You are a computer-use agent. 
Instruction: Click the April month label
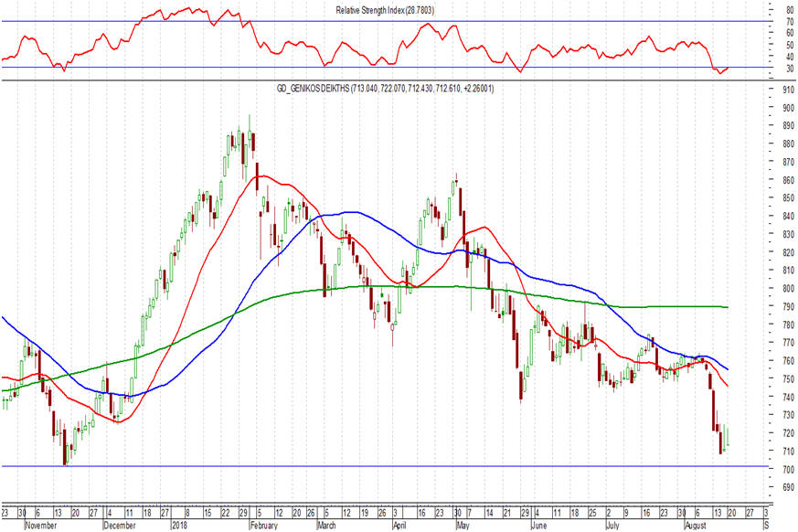click(400, 525)
